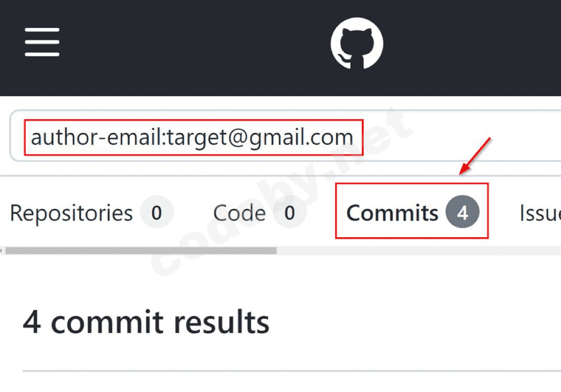The image size is (561, 392).
Task: Click the "author-email:" qualifier in search box
Action: [97, 137]
